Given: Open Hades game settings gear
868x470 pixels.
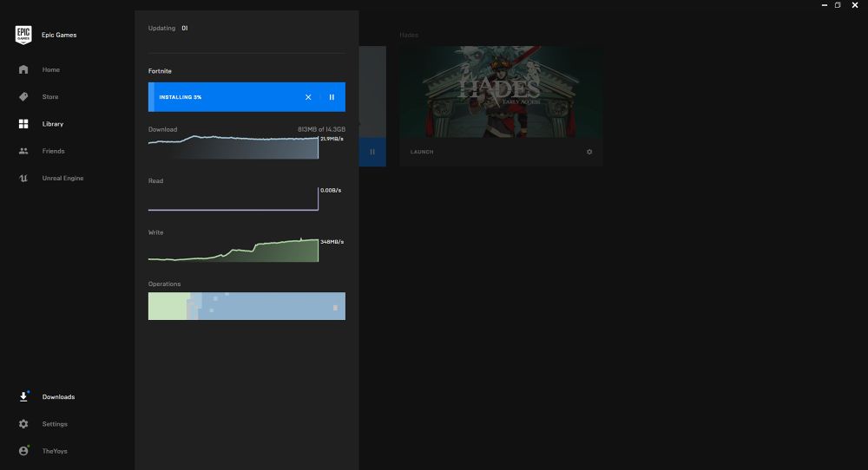Looking at the screenshot, I should (589, 152).
